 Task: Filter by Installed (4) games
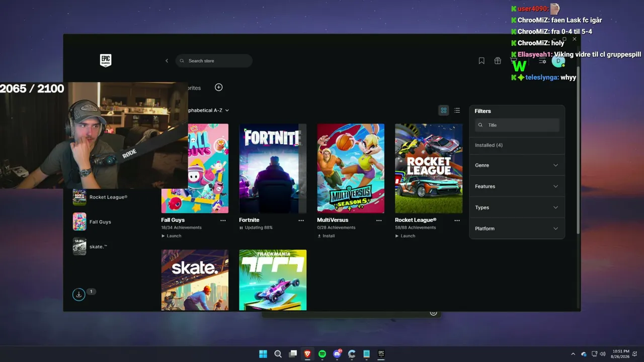[x=489, y=145]
